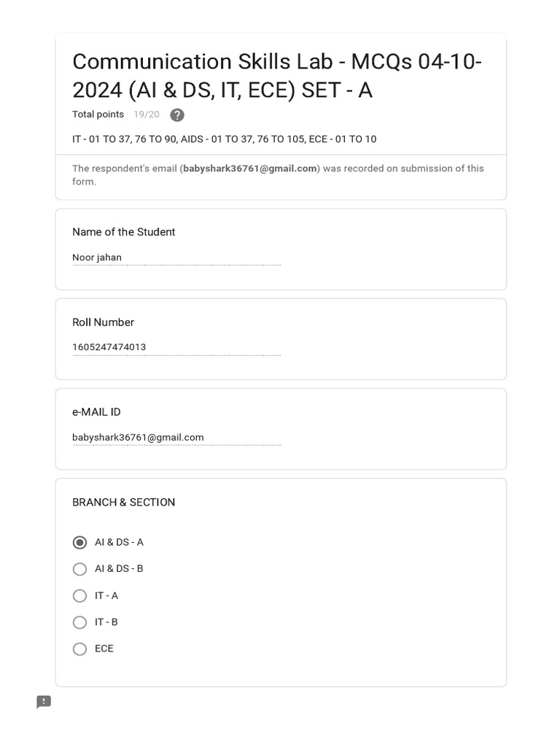The image size is (560, 747).
Task: Click the ECE label text
Action: pyautogui.click(x=104, y=649)
